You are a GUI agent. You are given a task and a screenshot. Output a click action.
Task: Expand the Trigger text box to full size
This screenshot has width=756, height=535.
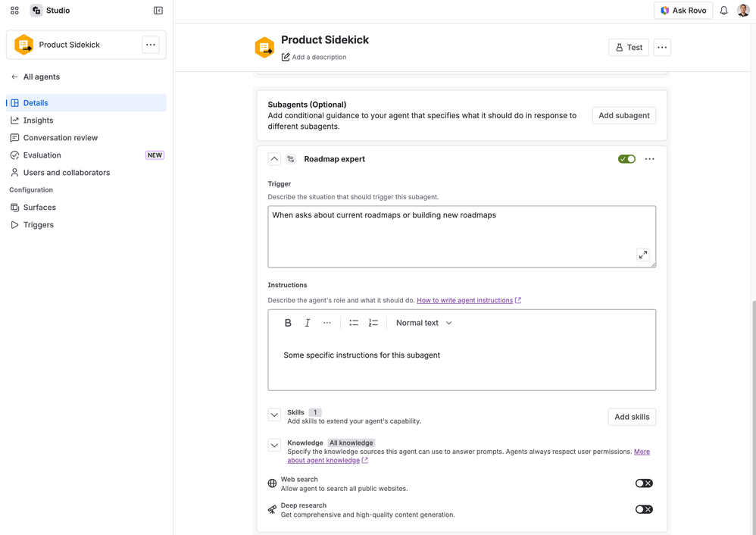642,255
